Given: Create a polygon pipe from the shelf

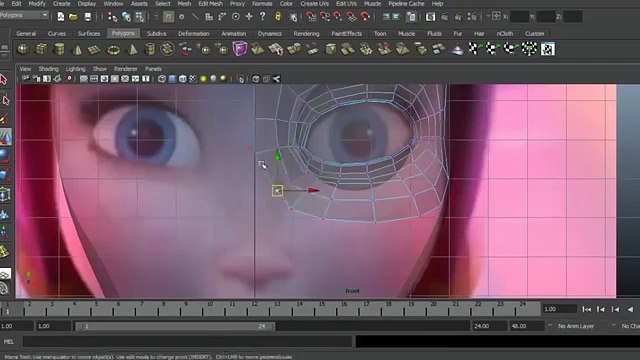Looking at the screenshot, I should pyautogui.click(x=150, y=49).
